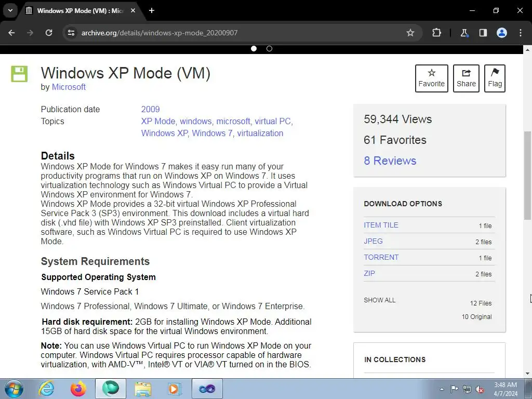This screenshot has height=399, width=532.
Task: Show hidden tray icons arrow
Action: 442,389
